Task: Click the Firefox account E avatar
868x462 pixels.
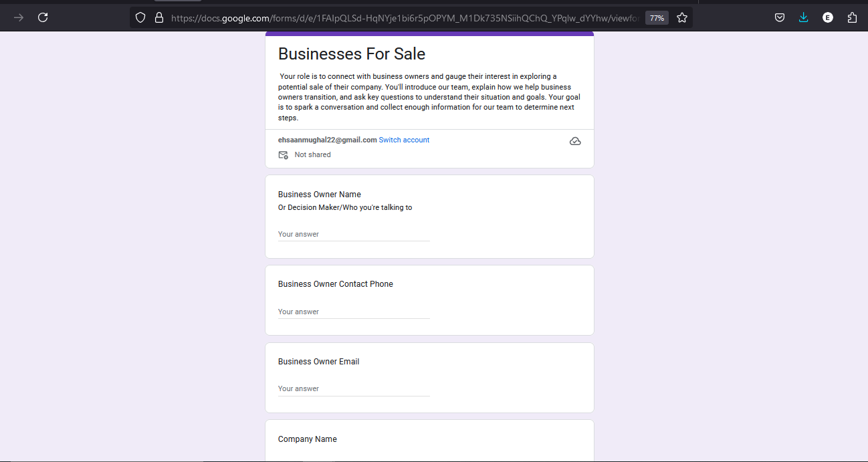Action: 828,18
